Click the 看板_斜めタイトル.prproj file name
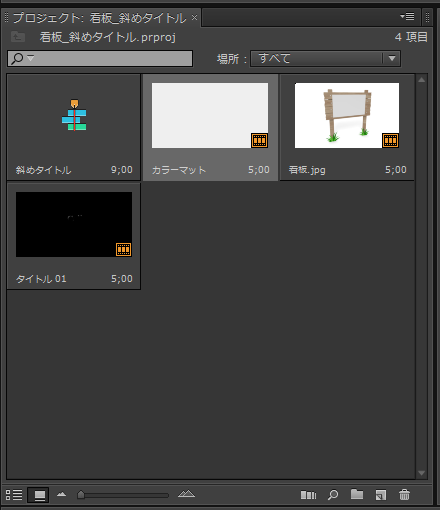The height and width of the screenshot is (510, 440). click(108, 37)
